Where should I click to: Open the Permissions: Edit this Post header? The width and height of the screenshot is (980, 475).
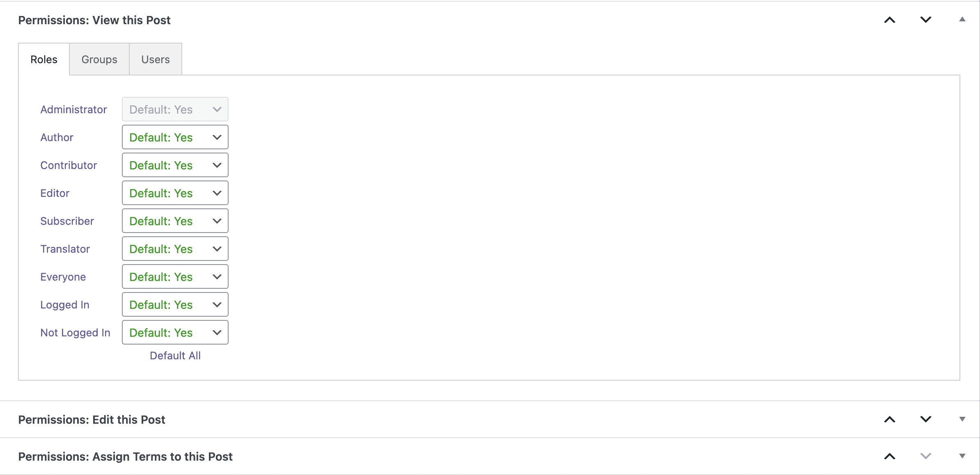coord(92,419)
